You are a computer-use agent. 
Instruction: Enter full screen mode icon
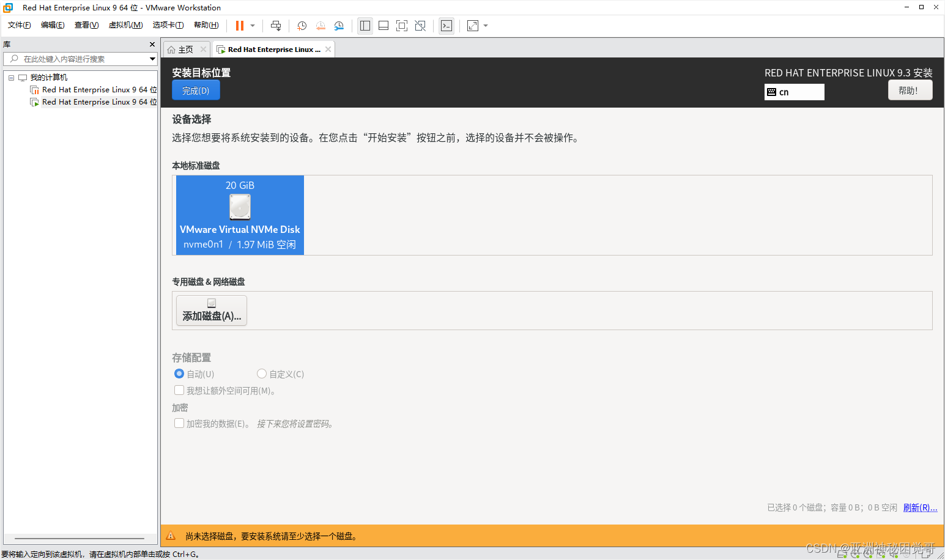pyautogui.click(x=402, y=26)
